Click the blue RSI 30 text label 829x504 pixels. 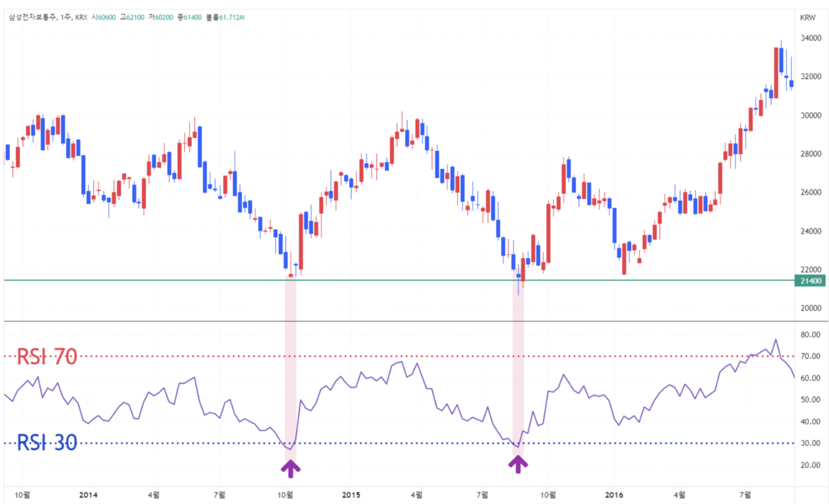[47, 443]
